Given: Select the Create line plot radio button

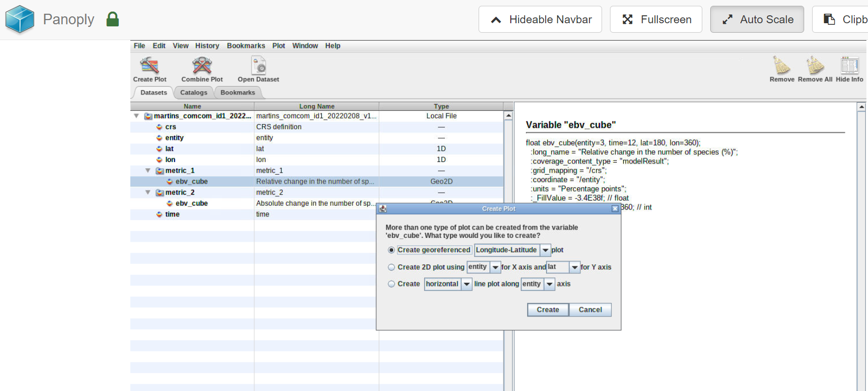Looking at the screenshot, I should 391,284.
